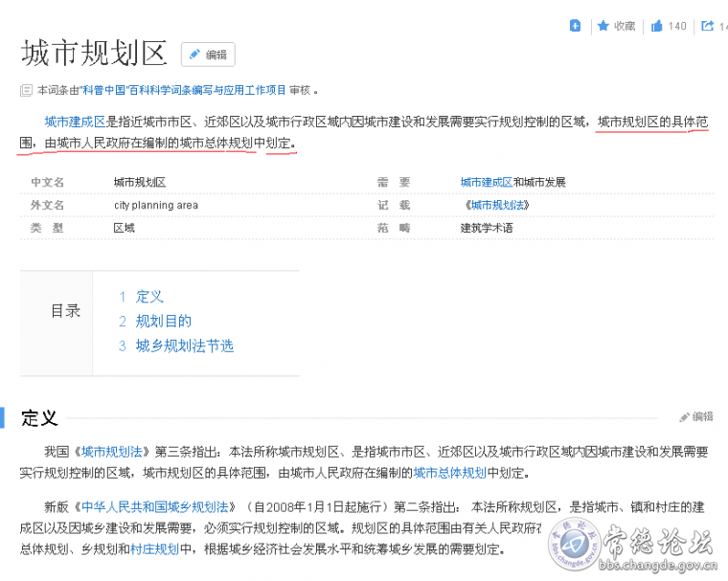Image resolution: width=728 pixels, height=581 pixels.
Task: Click the 城市规划区 value in the 中文名 row
Action: click(x=140, y=183)
